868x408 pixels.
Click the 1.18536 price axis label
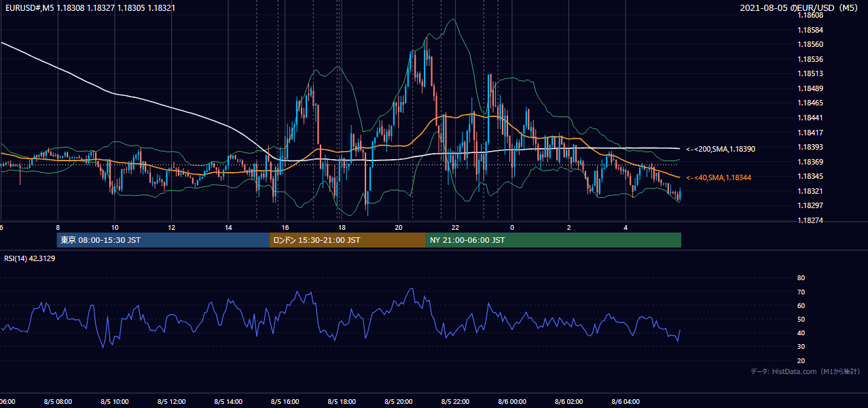click(811, 59)
